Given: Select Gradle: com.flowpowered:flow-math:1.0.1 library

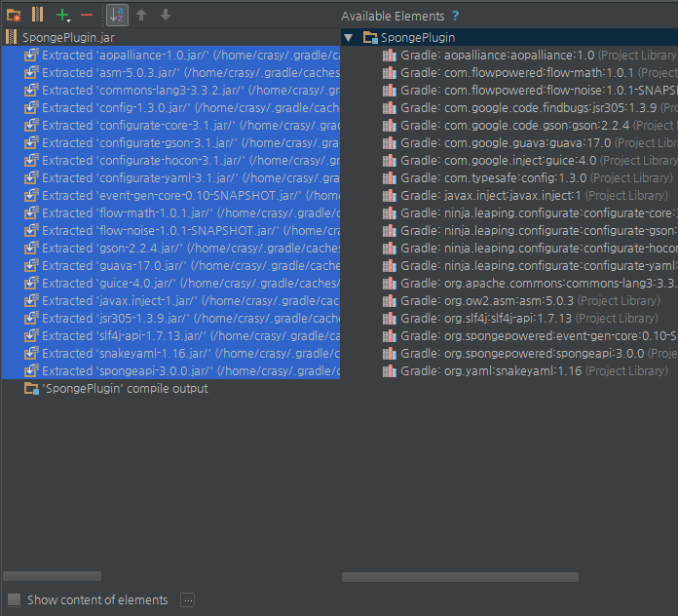Looking at the screenshot, I should [530, 73].
